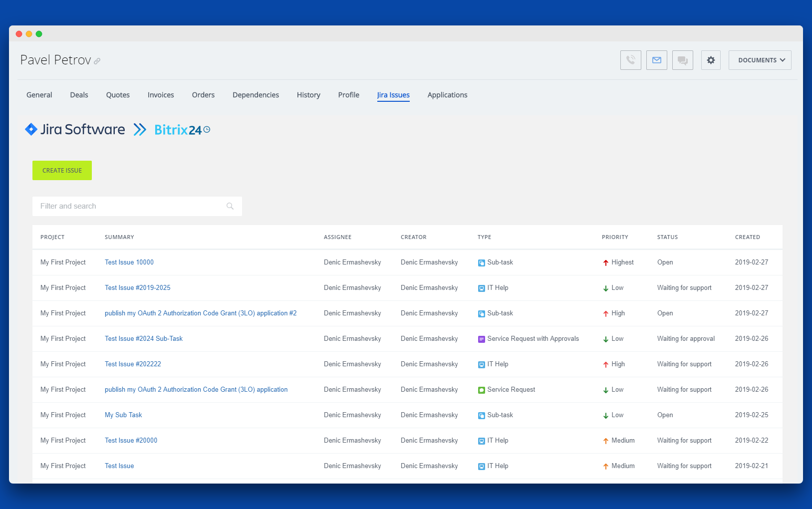
Task: Open the email envelope icon
Action: (656, 60)
